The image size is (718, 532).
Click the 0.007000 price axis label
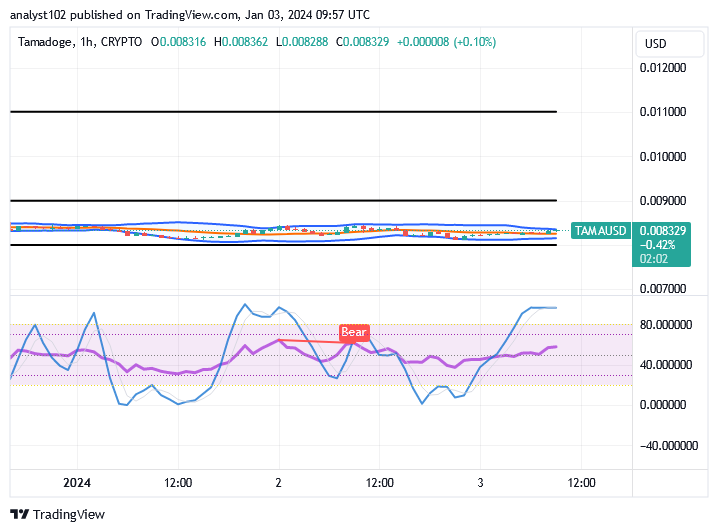point(663,288)
